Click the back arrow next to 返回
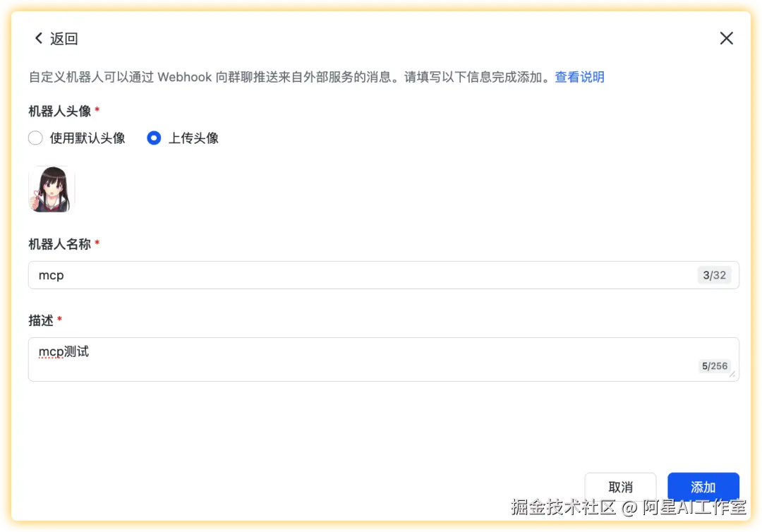Image resolution: width=762 pixels, height=532 pixels. click(39, 39)
